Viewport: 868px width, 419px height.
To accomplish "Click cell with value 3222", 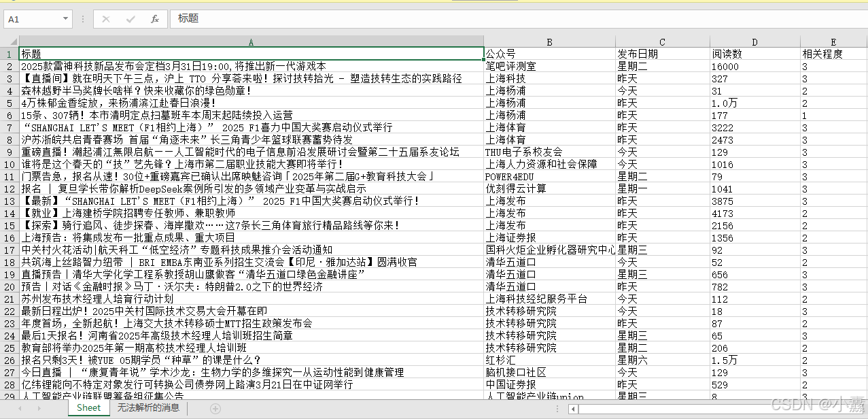I will (x=754, y=128).
